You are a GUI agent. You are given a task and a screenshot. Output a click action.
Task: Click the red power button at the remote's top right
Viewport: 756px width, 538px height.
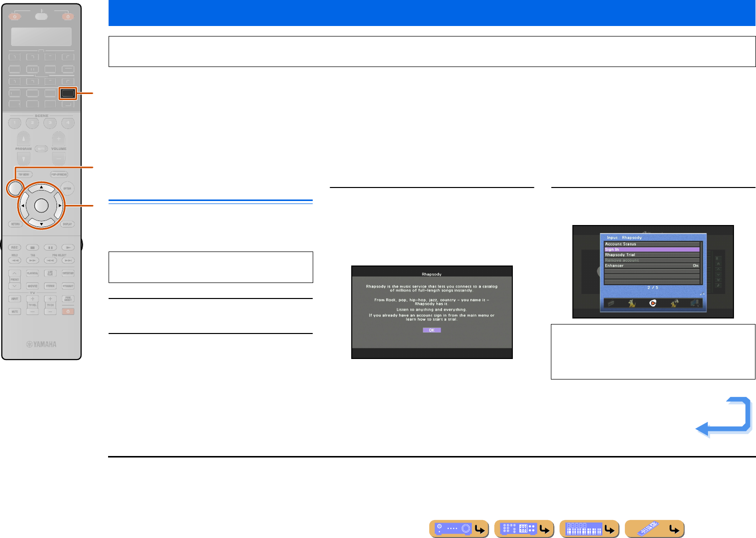pyautogui.click(x=68, y=16)
